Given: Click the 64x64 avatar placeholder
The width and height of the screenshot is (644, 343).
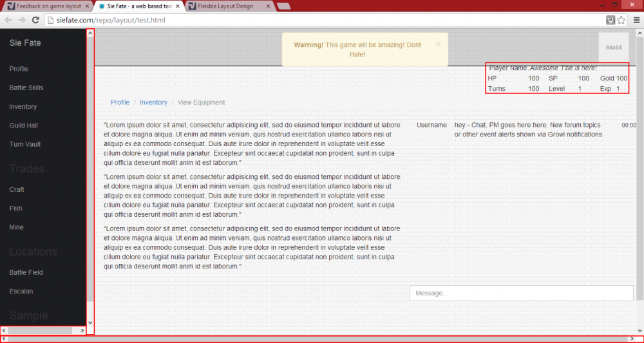Looking at the screenshot, I should coord(613,48).
